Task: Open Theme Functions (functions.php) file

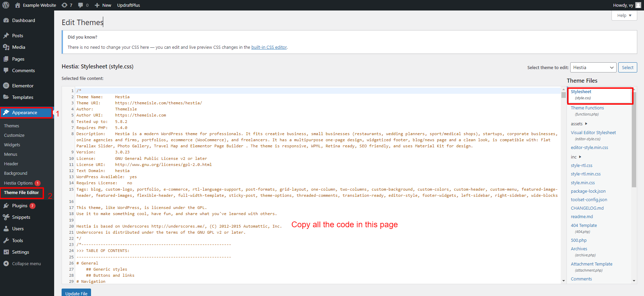Action: pos(587,111)
